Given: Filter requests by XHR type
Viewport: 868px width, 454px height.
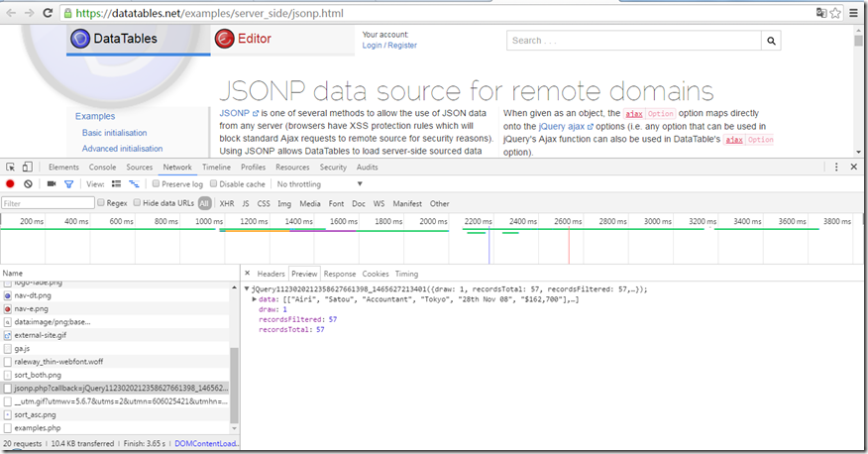Looking at the screenshot, I should [x=226, y=203].
